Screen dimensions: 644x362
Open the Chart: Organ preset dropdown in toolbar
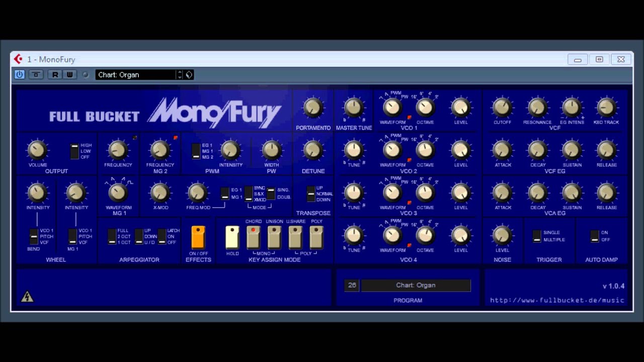tap(136, 74)
